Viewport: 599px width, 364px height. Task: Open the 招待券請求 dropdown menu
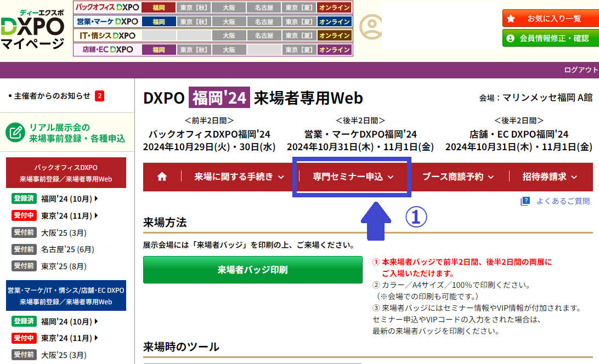coord(550,177)
